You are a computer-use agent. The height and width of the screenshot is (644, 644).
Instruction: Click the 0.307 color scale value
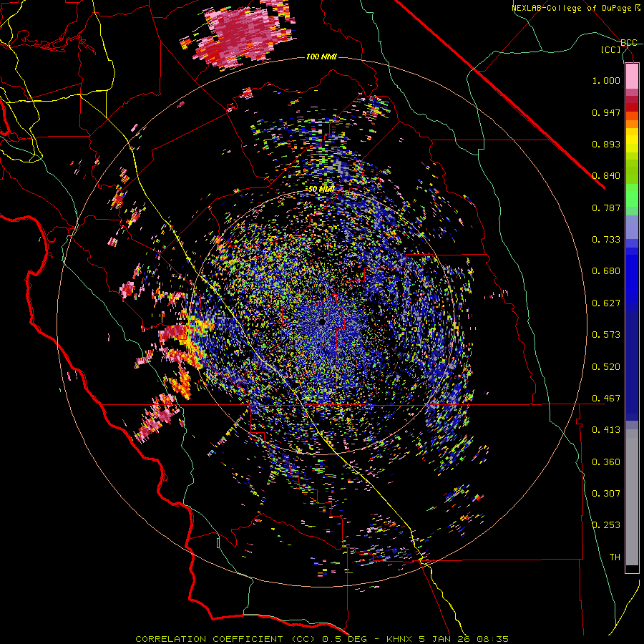(x=606, y=494)
